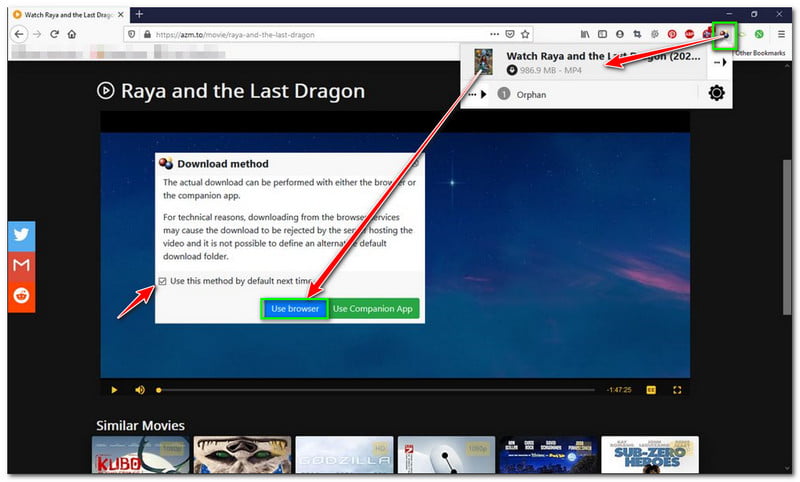
Task: Play the video with the play button
Action: (114, 390)
